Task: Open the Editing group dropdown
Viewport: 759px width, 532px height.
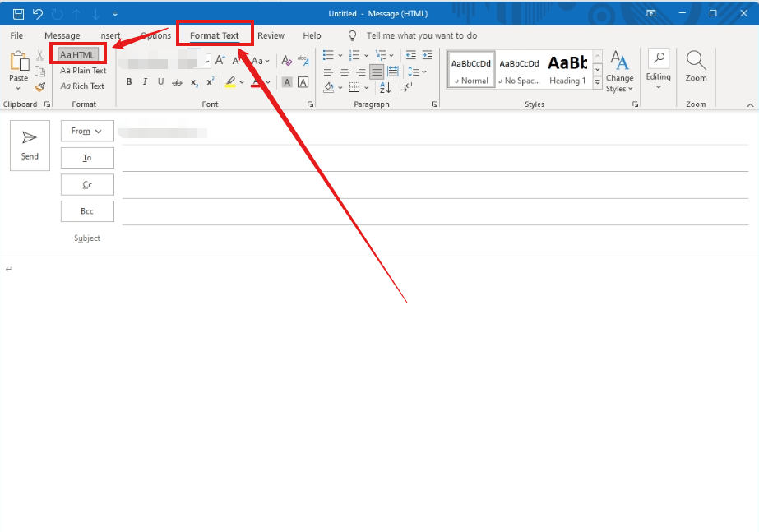Action: [659, 69]
